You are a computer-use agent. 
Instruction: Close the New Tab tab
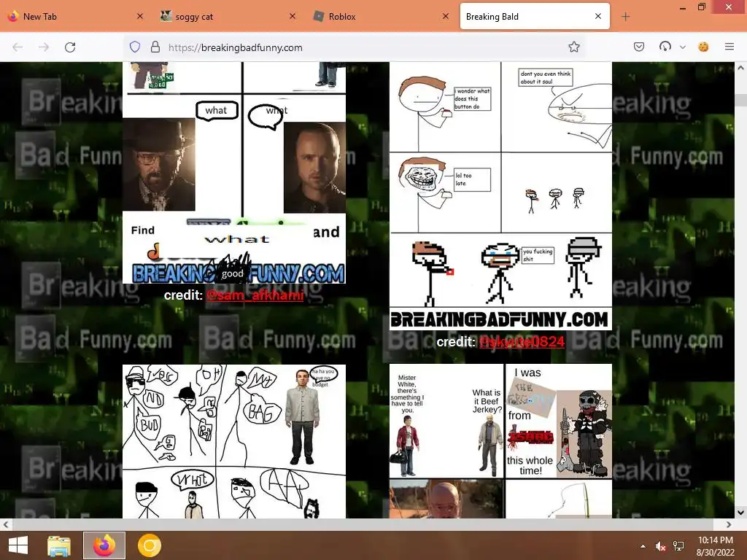coord(140,16)
